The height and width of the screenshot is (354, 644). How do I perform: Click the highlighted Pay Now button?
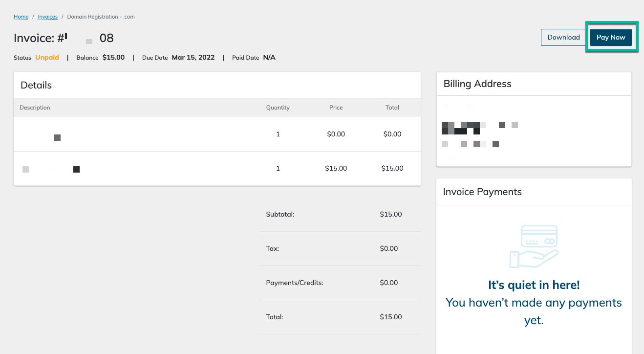(x=611, y=37)
